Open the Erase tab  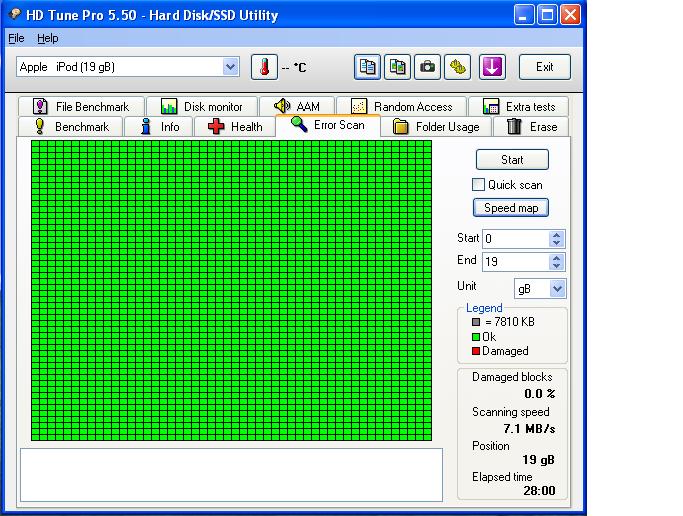[531, 127]
